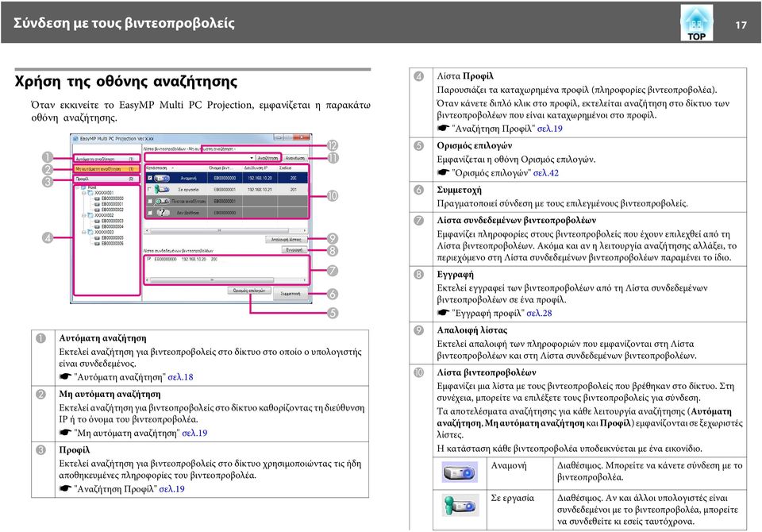Tick the checkbox in the Σε εργασία row
This screenshot has width=762, height=532.
point(149,189)
